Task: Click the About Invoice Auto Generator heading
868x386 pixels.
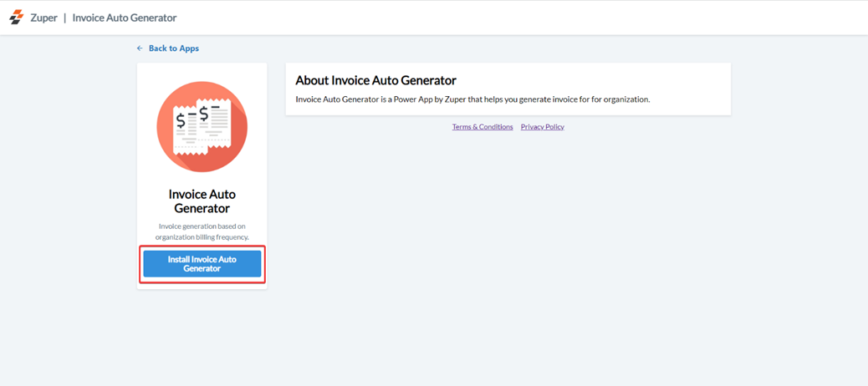Action: pyautogui.click(x=375, y=80)
